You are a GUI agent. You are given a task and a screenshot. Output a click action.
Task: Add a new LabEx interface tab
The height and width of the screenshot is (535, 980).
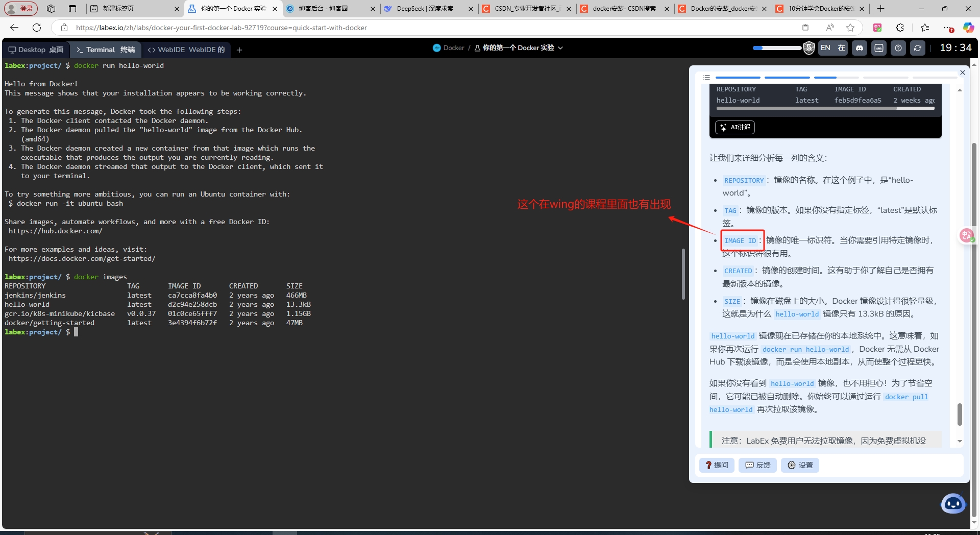tap(239, 50)
